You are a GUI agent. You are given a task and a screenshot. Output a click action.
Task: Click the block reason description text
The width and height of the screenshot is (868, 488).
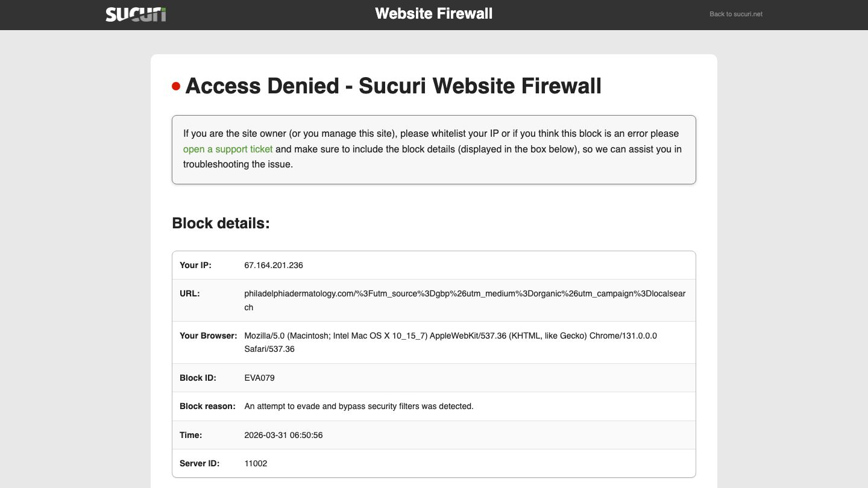point(359,406)
